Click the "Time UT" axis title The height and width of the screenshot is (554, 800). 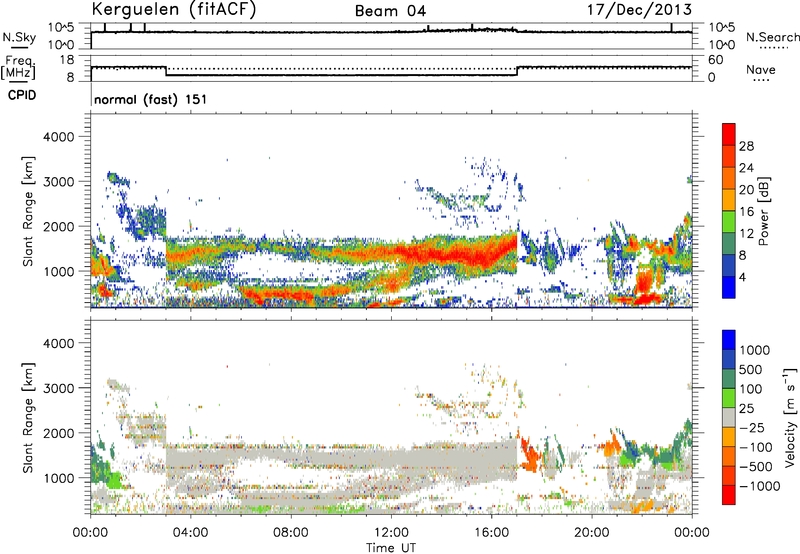pos(391,548)
